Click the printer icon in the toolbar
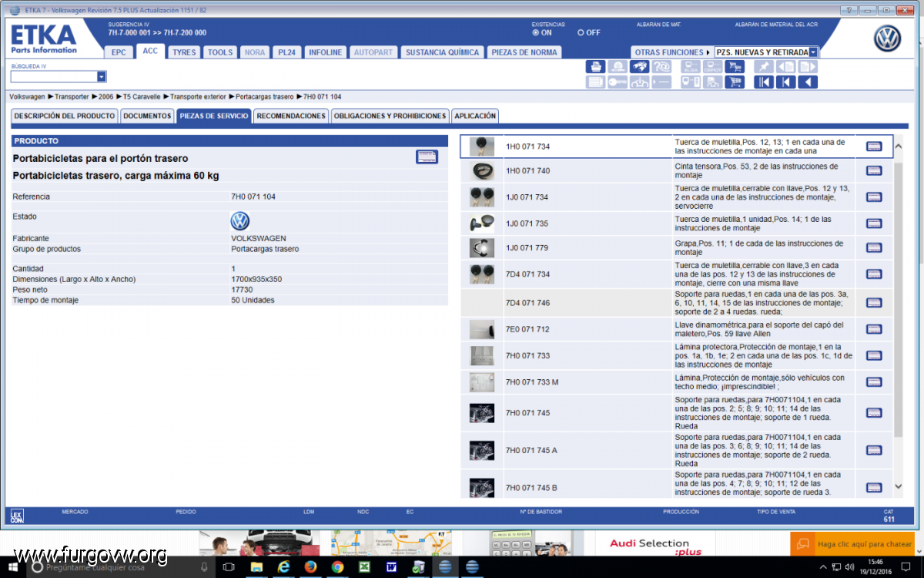924x578 pixels. pos(595,67)
